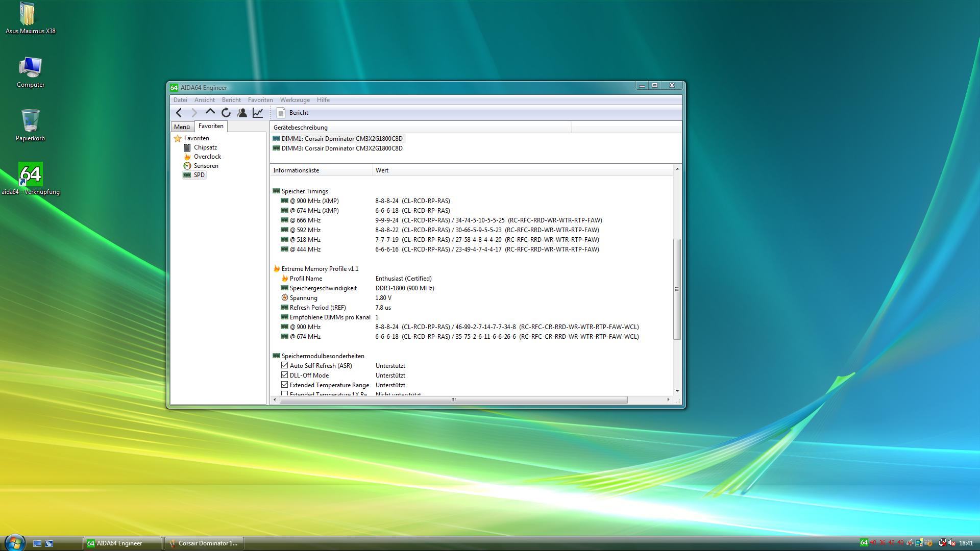
Task: Select the @ 592 MHz timing row
Action: click(472, 230)
